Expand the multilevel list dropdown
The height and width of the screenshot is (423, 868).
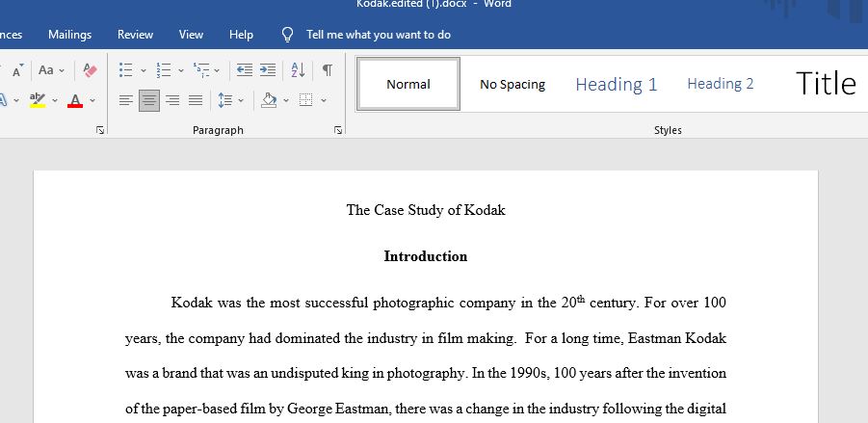tap(217, 71)
